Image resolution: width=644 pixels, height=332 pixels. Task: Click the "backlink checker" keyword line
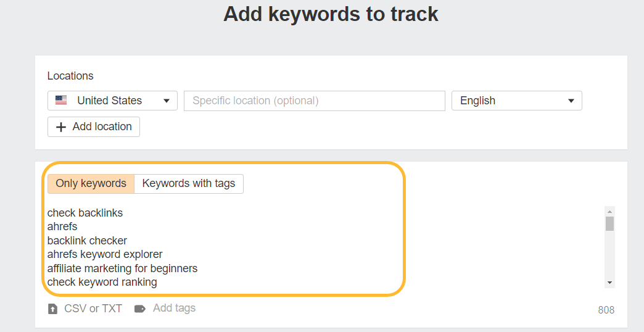87,241
